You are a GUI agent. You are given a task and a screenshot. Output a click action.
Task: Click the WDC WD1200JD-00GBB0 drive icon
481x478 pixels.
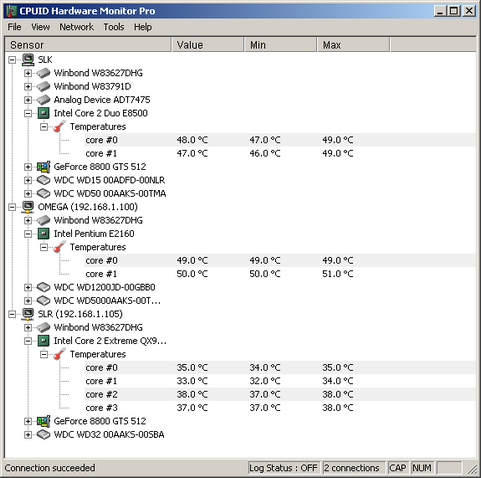pos(43,287)
